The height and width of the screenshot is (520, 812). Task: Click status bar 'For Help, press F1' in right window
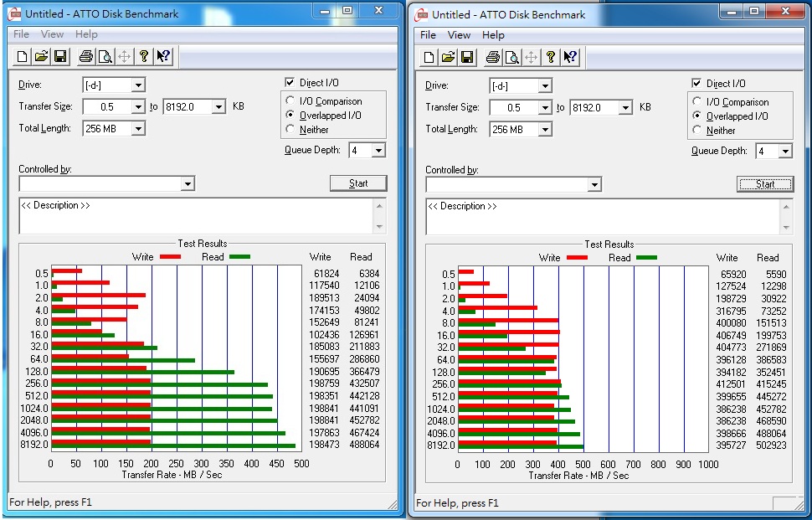pos(457,503)
